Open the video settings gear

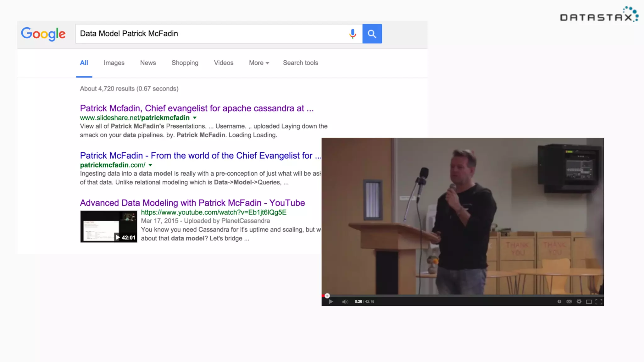click(579, 302)
